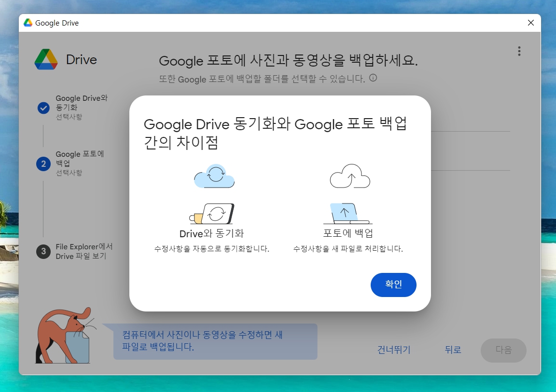Select the completed Google Drive와 동기화 step

click(72, 108)
